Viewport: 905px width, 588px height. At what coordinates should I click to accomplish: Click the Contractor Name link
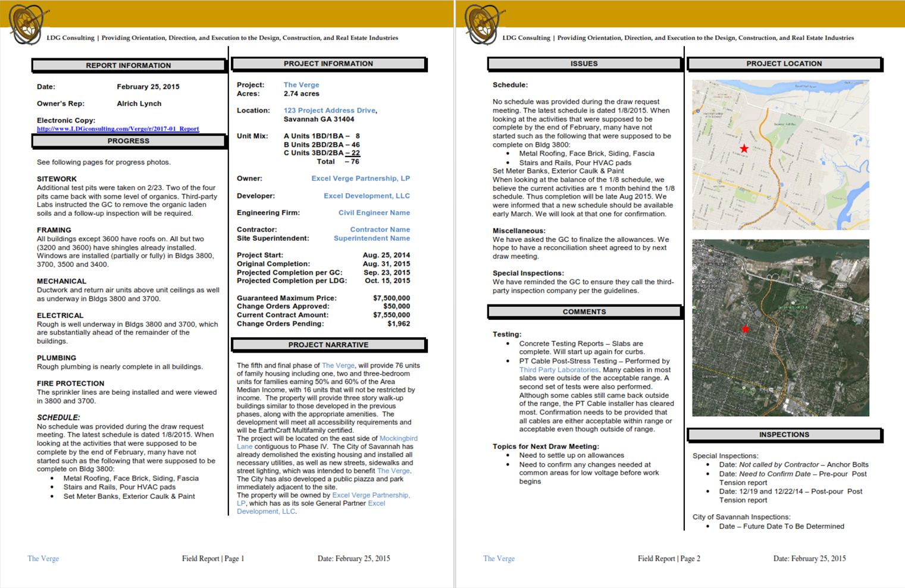(x=380, y=229)
